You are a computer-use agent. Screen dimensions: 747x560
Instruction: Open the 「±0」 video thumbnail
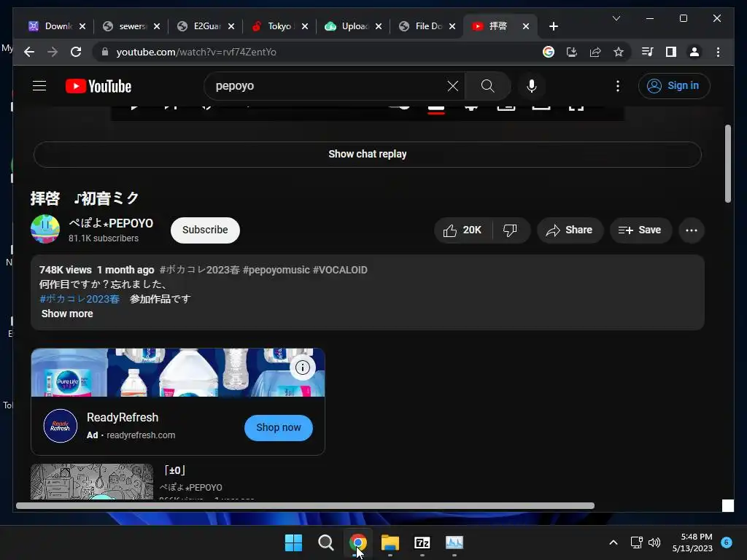(x=92, y=481)
